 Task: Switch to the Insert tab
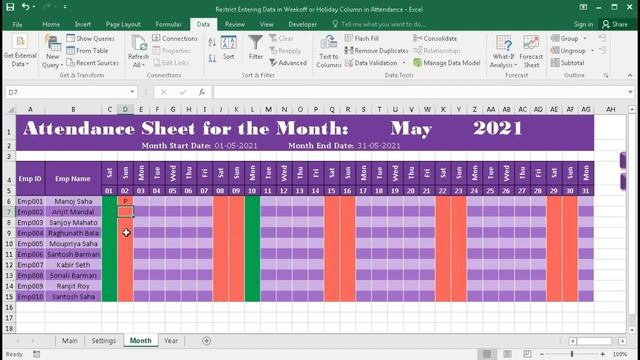coord(82,24)
